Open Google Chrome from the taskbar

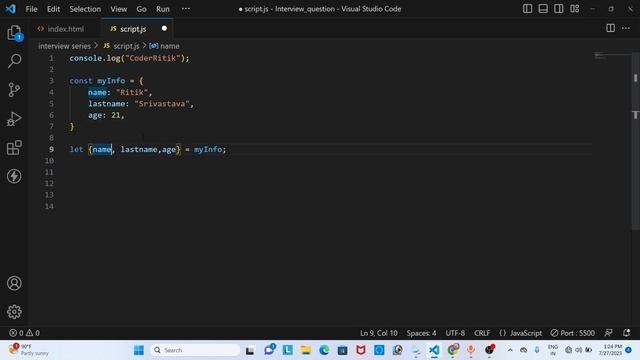453,350
